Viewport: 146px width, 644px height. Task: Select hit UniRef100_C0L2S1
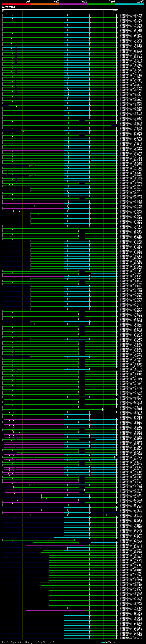click(131, 72)
